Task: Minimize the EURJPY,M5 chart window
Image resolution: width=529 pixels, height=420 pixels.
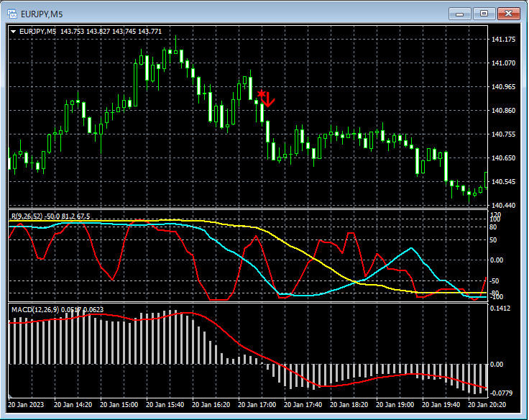Action: point(460,13)
